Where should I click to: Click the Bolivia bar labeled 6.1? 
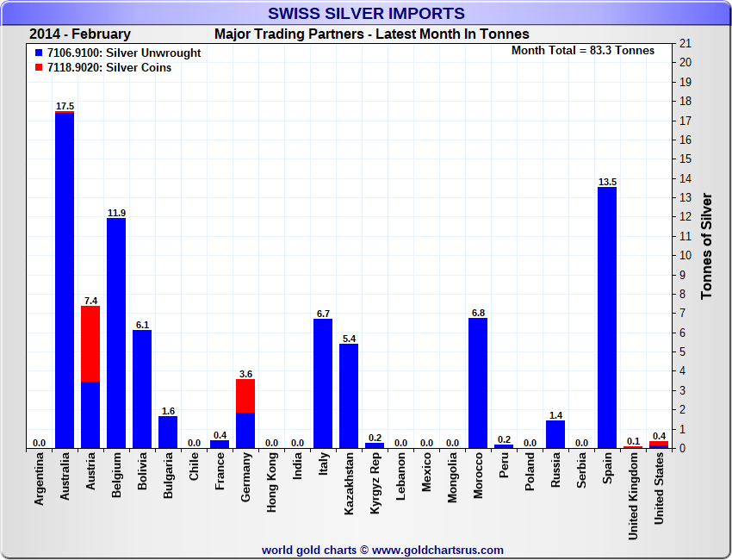[x=142, y=389]
